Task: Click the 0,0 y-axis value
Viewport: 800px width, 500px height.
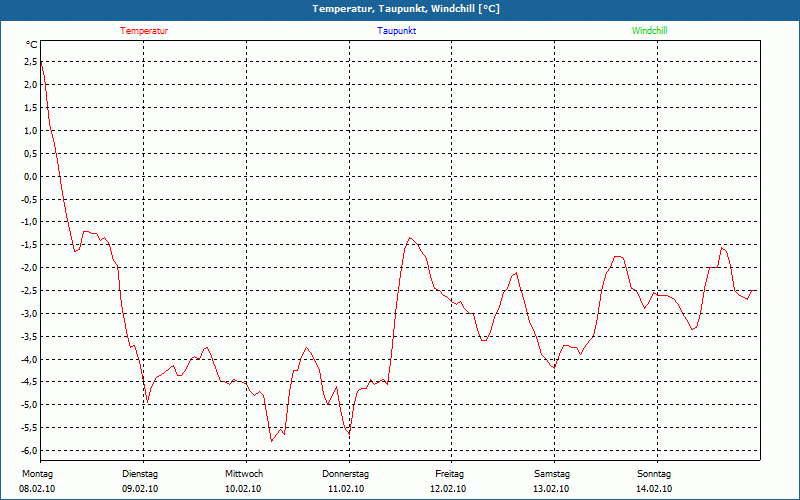Action: point(31,177)
